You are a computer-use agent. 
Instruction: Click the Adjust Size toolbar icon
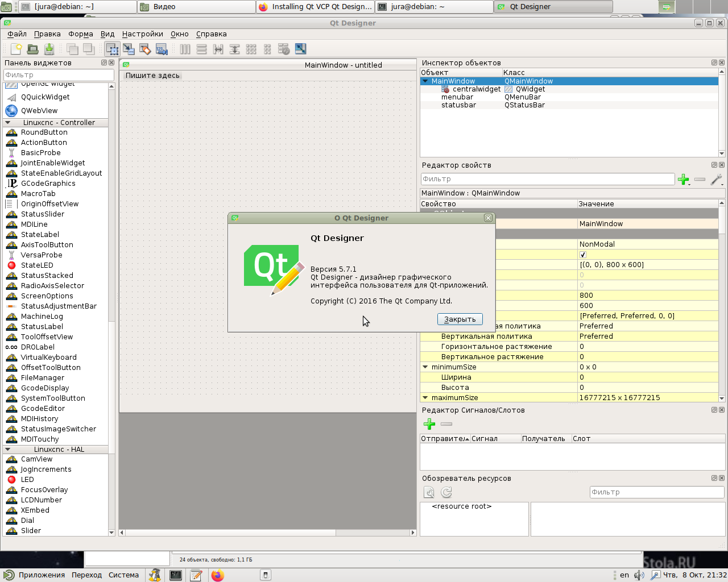300,49
